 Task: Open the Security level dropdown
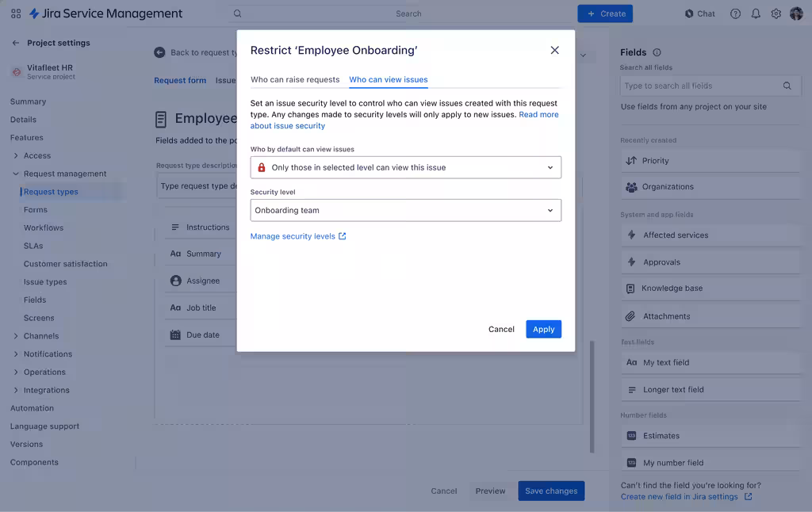coord(405,210)
